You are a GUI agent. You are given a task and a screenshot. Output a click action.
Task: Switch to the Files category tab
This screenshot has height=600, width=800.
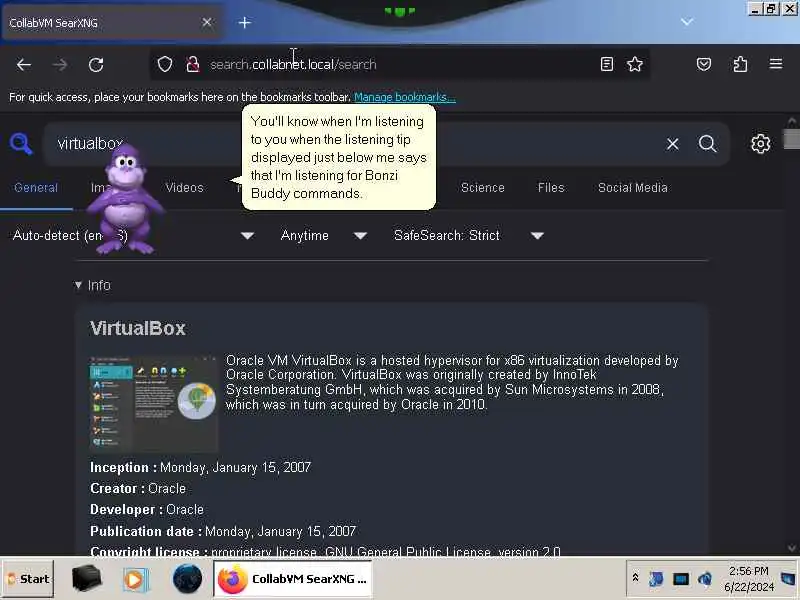(x=551, y=188)
